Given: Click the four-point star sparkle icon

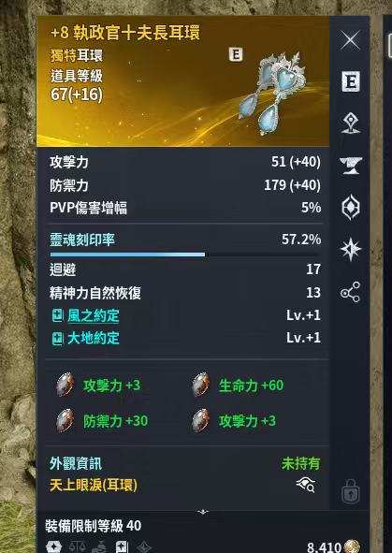Looking at the screenshot, I should [351, 250].
